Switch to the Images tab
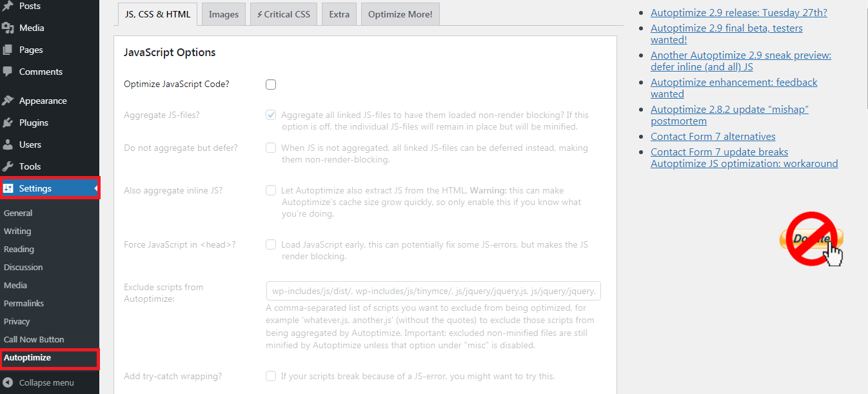Image resolution: width=868 pixels, height=394 pixels. coord(224,14)
